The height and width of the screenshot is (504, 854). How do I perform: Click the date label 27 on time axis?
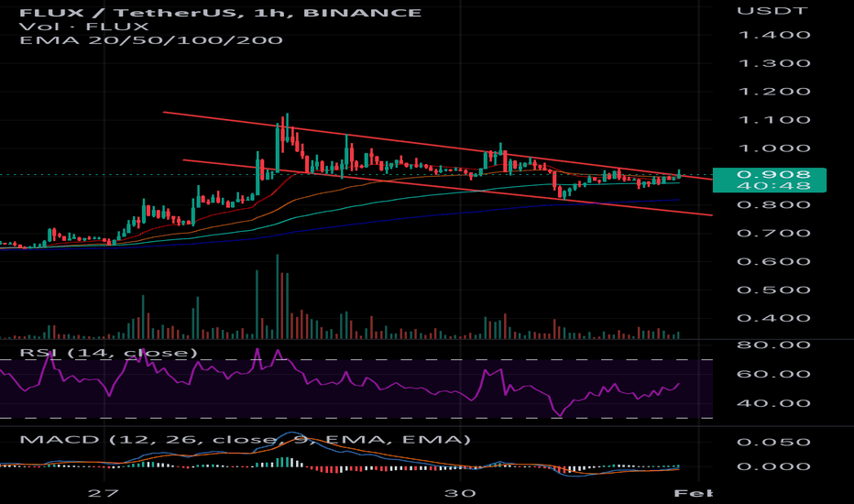click(x=104, y=493)
